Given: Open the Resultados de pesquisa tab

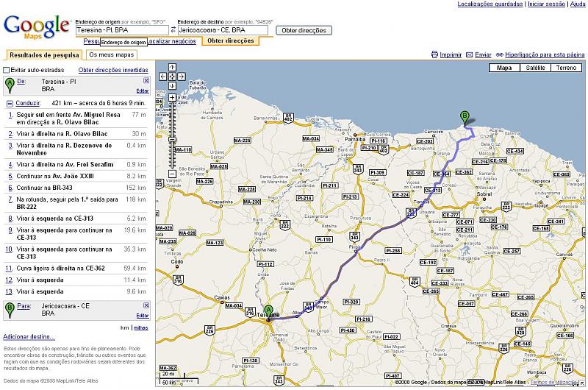Looking at the screenshot, I should [44, 54].
